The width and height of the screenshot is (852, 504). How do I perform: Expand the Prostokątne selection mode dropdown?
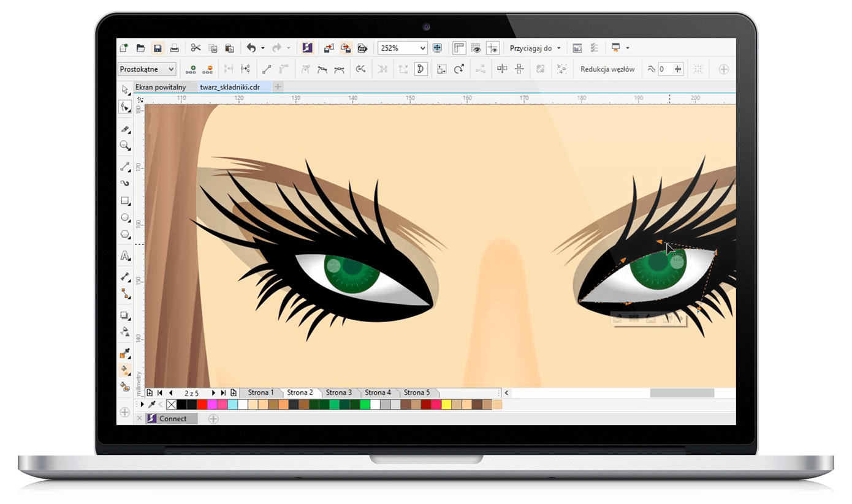pos(170,69)
